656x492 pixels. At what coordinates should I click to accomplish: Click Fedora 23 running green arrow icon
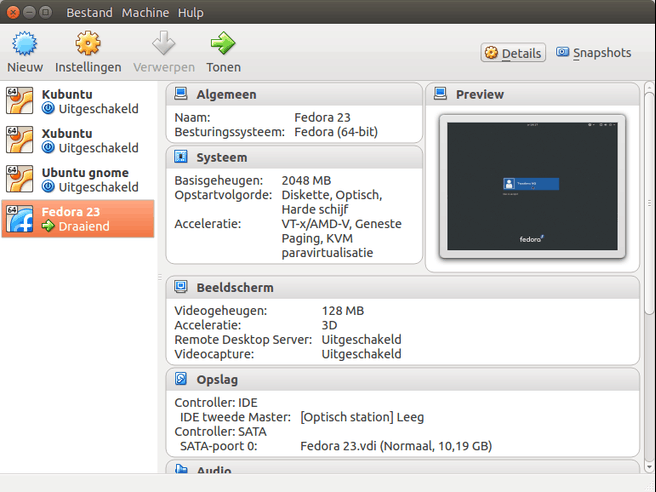click(x=48, y=226)
